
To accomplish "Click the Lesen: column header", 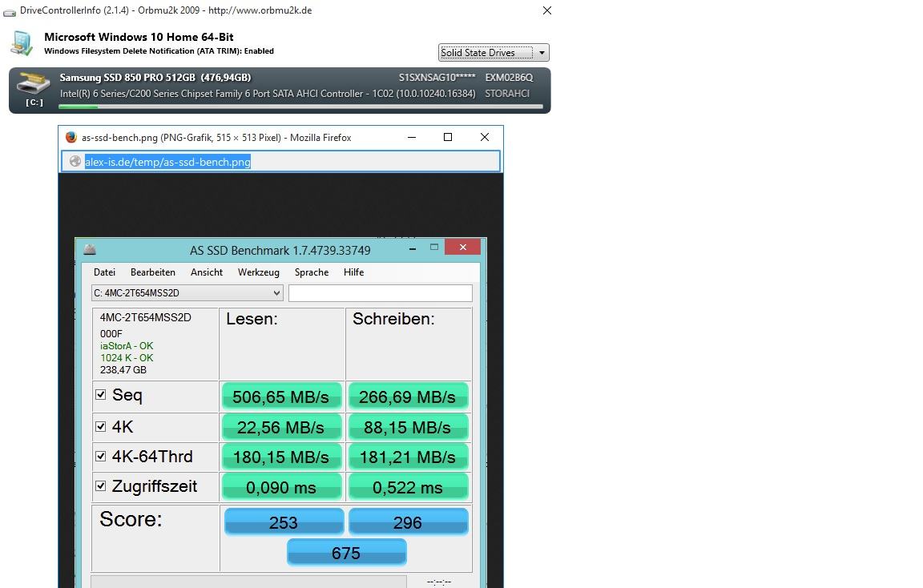I will [x=252, y=319].
